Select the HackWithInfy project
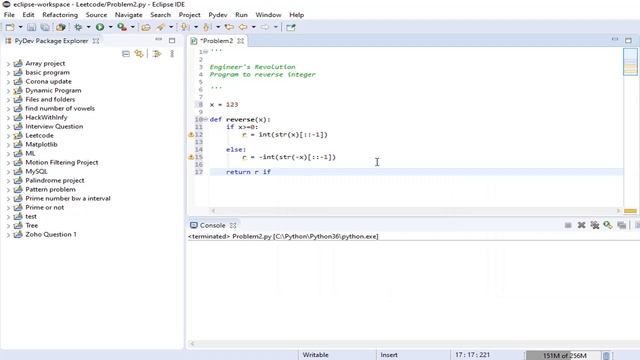This screenshot has width=640, height=360. (46, 118)
